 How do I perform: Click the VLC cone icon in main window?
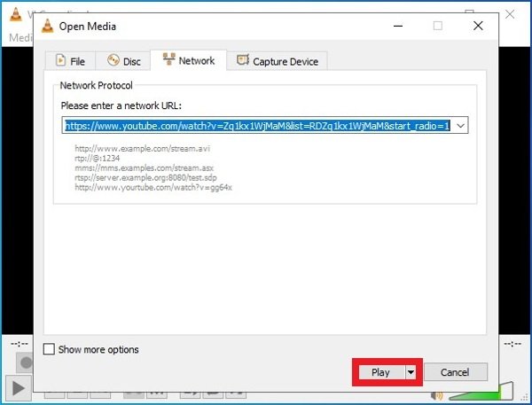(x=16, y=14)
